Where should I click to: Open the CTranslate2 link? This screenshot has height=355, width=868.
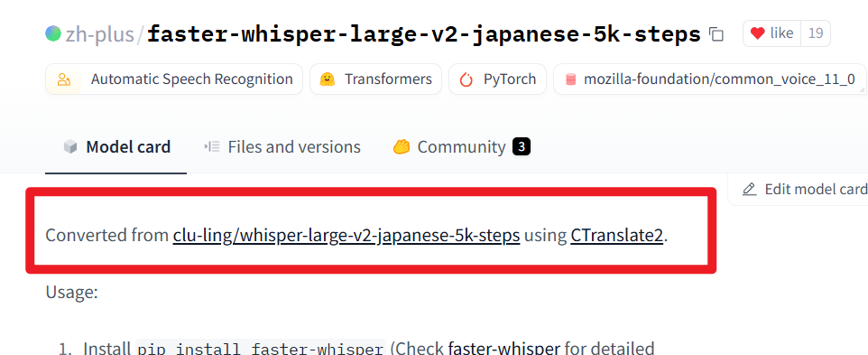point(616,236)
